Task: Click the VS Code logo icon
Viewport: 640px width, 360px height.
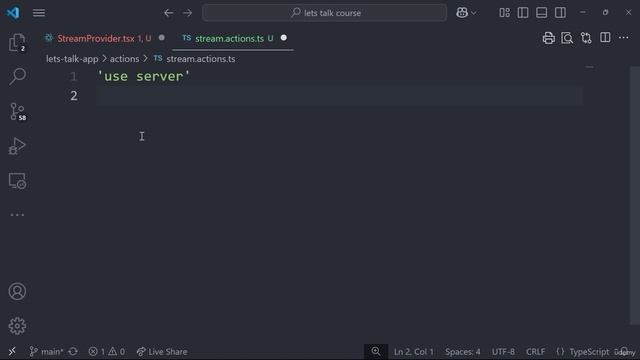Action: click(13, 13)
